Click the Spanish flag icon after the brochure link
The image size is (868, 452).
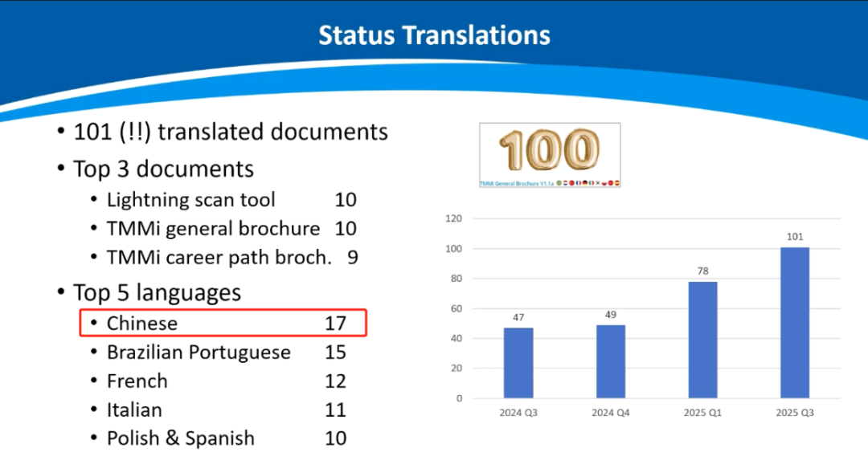coord(616,183)
